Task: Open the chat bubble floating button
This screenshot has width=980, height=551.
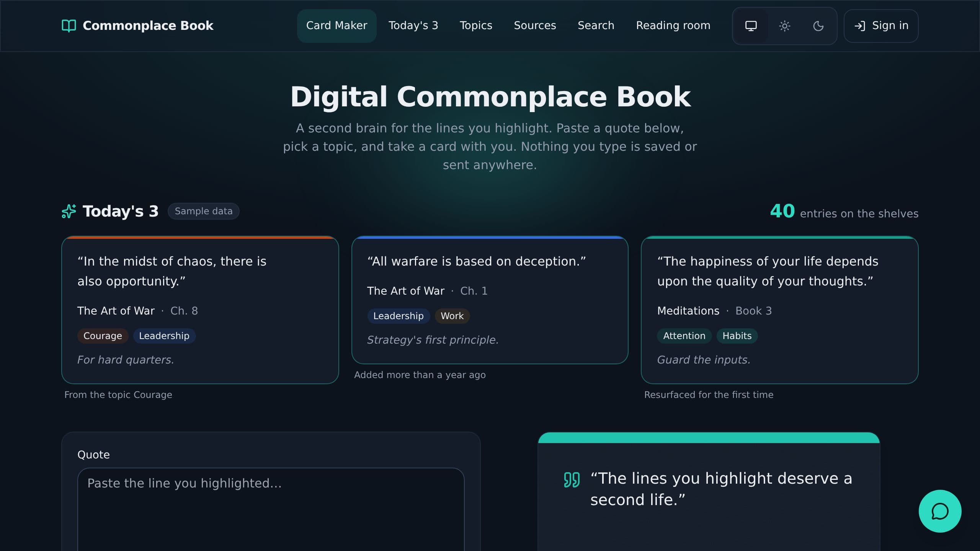Action: click(x=940, y=511)
